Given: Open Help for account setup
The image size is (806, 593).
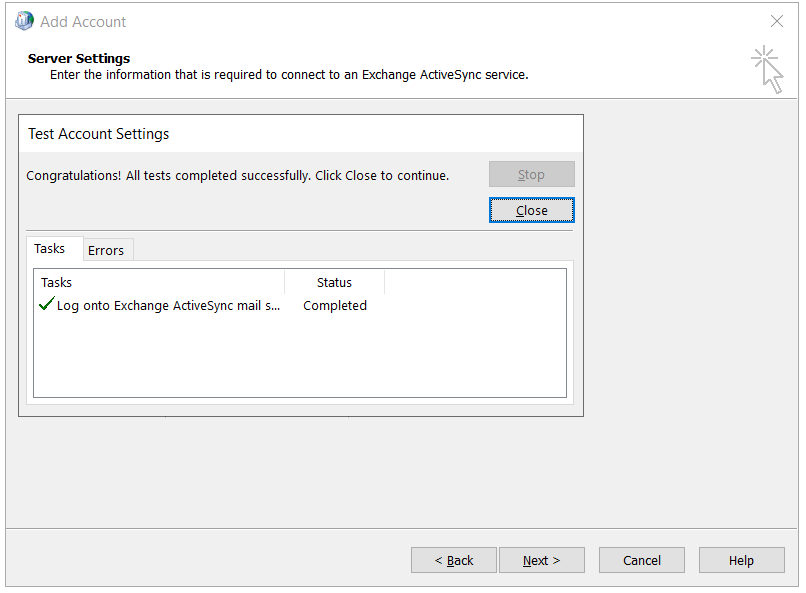Looking at the screenshot, I should click(741, 560).
